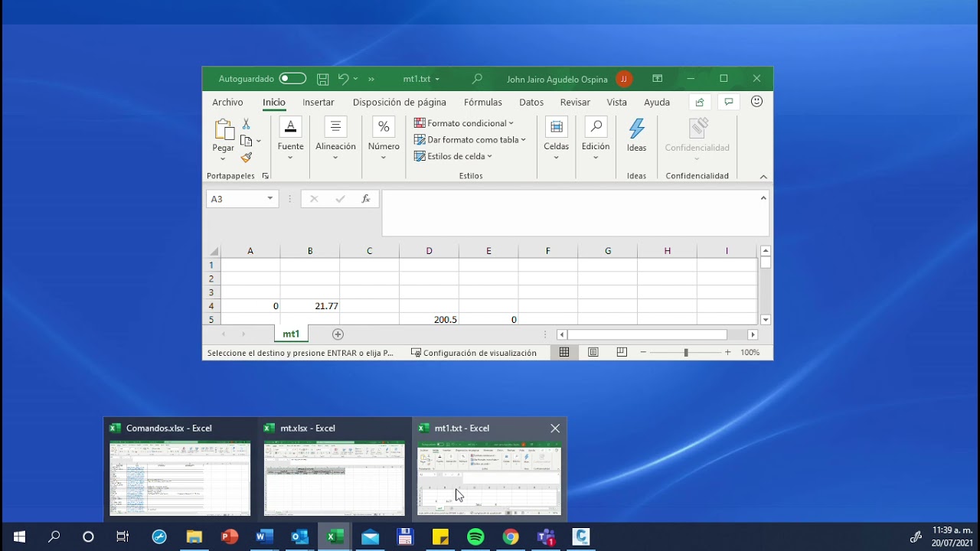This screenshot has width=980, height=551.
Task: Add a new sheet with plus icon
Action: tap(338, 334)
